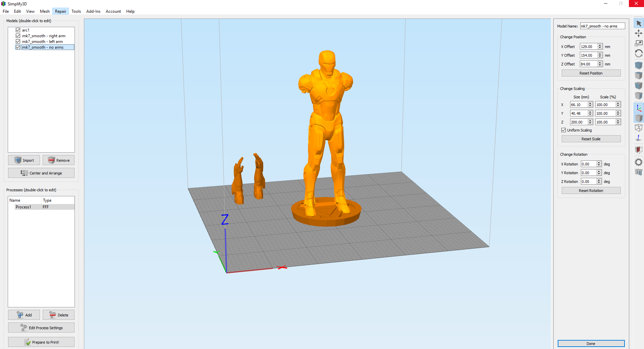Toggle mk7_smooth - right arm checkbox
This screenshot has width=644, height=349.
(x=18, y=36)
